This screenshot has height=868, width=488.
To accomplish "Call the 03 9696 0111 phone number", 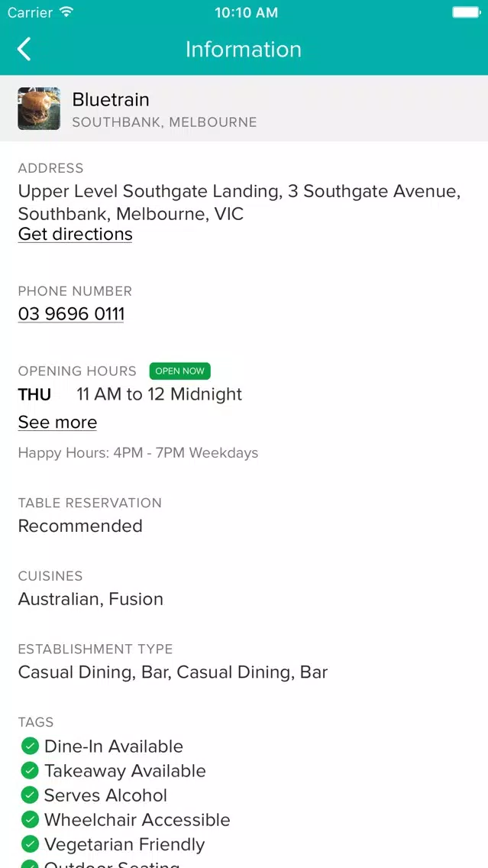I will tap(71, 314).
